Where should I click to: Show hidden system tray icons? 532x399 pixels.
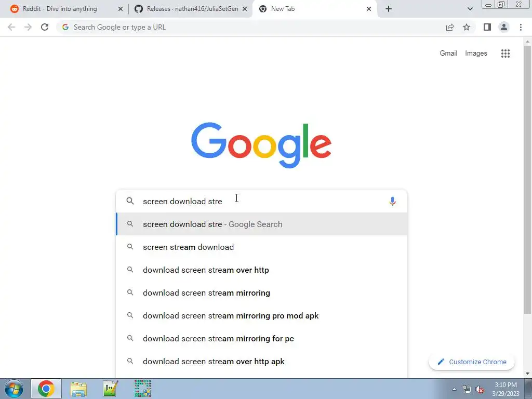click(454, 389)
